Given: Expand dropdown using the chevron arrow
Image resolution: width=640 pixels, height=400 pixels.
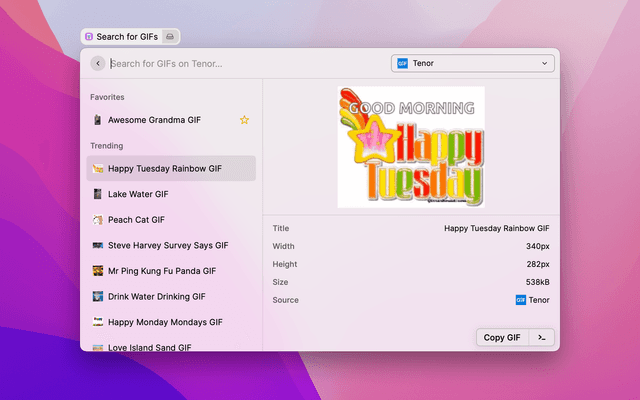Looking at the screenshot, I should 545,64.
